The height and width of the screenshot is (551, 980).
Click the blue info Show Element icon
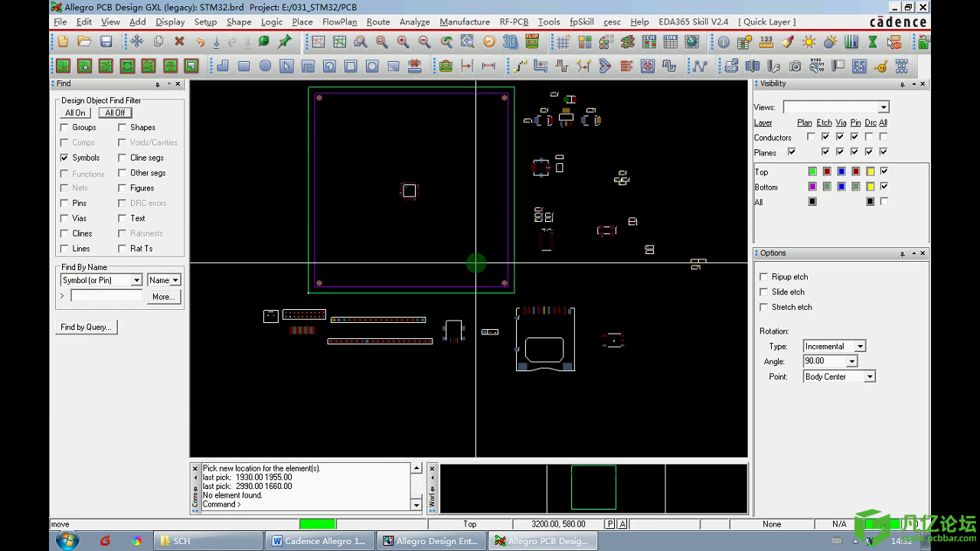click(x=724, y=42)
